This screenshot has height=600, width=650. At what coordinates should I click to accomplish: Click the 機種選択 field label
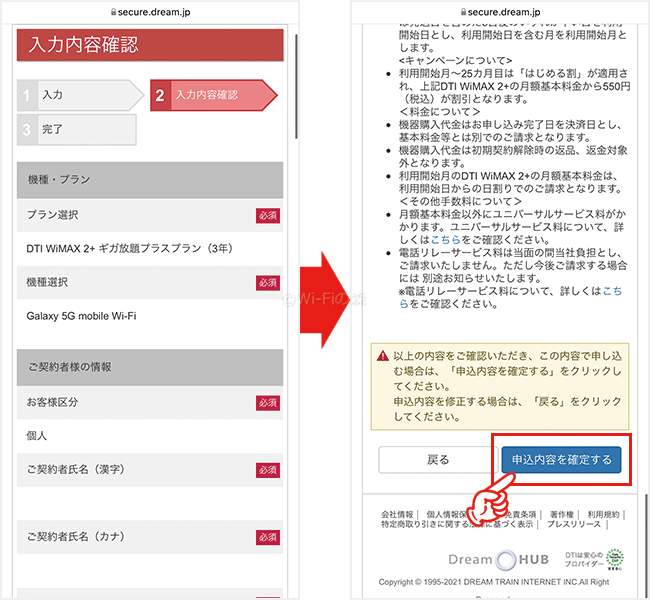point(47,282)
